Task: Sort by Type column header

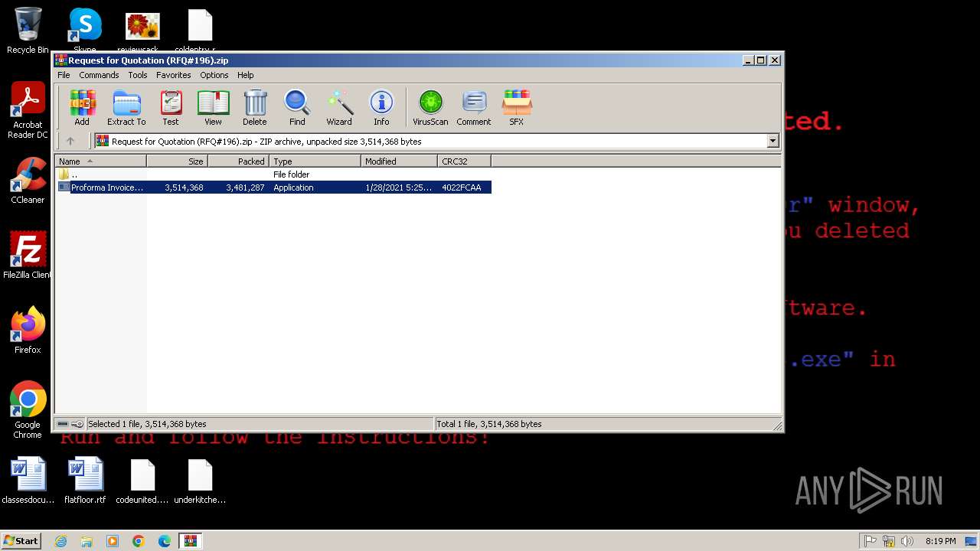Action: click(x=315, y=161)
